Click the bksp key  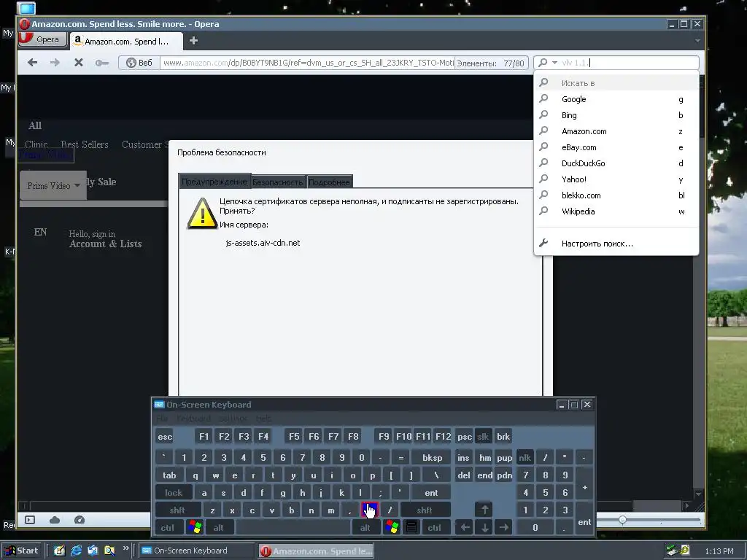[x=432, y=457]
